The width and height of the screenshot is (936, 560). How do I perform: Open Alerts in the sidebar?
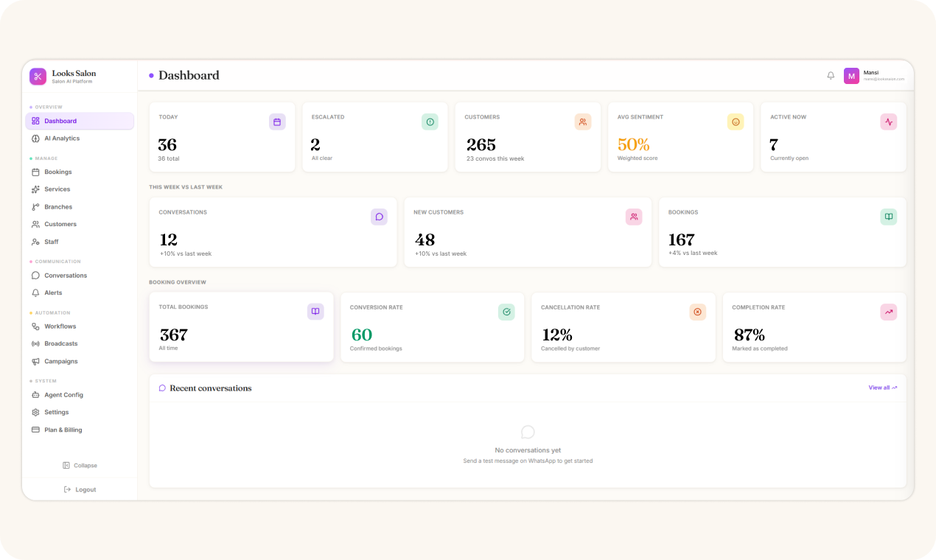pyautogui.click(x=80, y=293)
